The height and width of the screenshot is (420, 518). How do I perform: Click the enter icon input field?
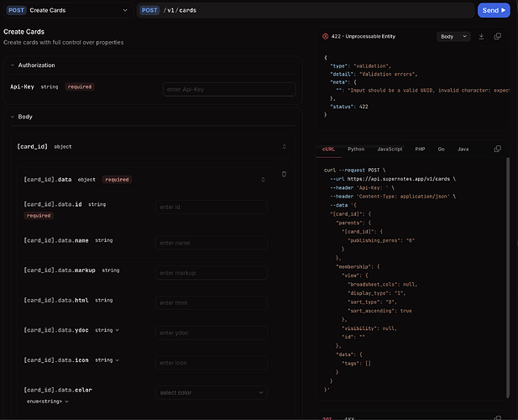coord(212,363)
